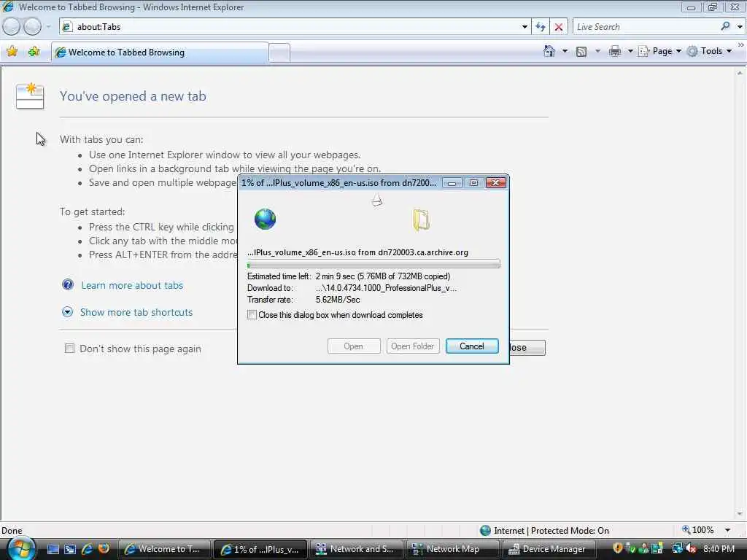Click the Protected Mode: On status text
This screenshot has width=747, height=560.
(570, 531)
